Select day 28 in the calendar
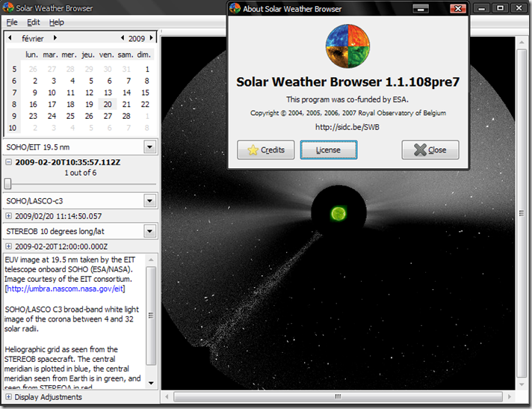 pos(126,116)
